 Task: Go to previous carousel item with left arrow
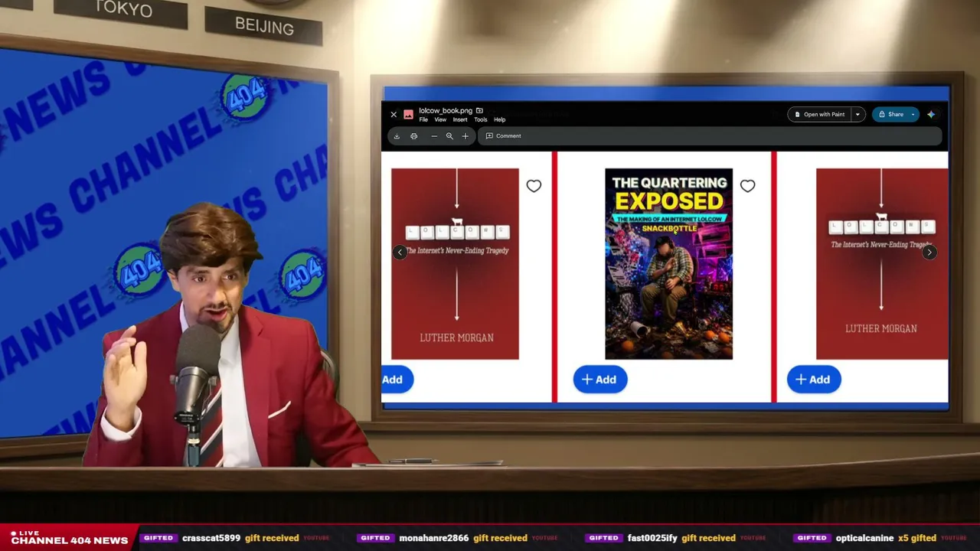point(400,252)
